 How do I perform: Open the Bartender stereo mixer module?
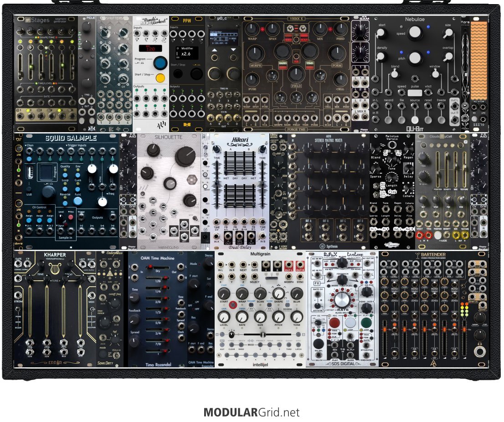[434, 309]
